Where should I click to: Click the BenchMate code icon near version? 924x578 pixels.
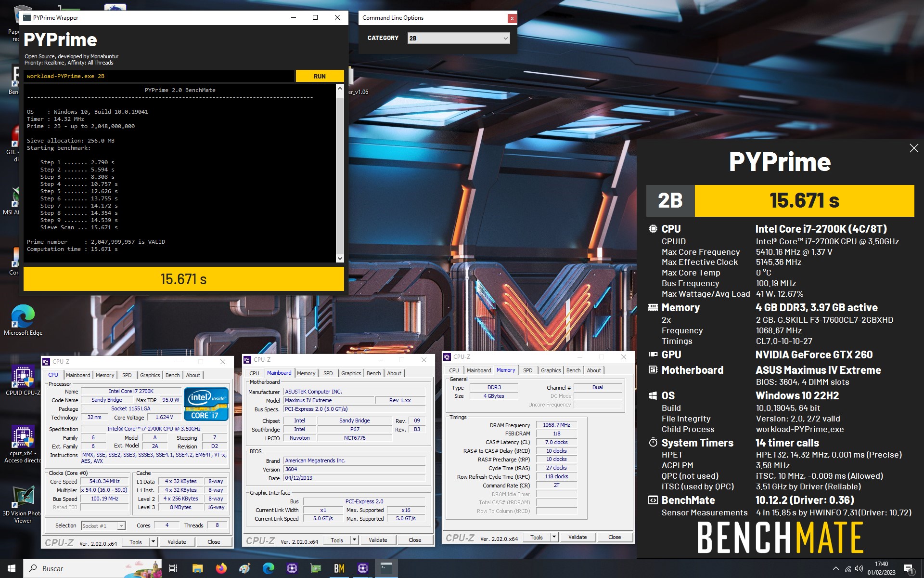coord(653,500)
